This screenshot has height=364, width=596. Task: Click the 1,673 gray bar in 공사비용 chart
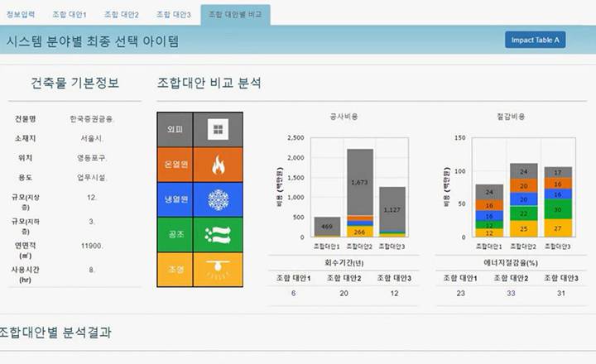coord(359,181)
